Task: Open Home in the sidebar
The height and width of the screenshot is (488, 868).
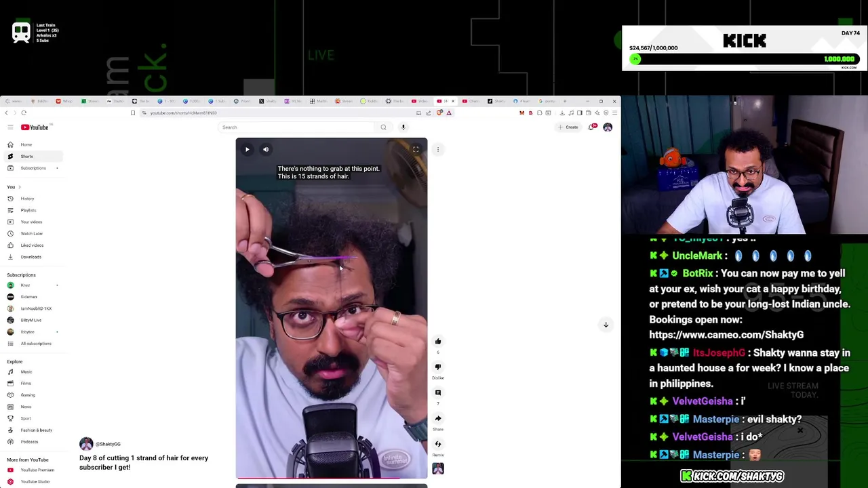Action: click(32, 144)
